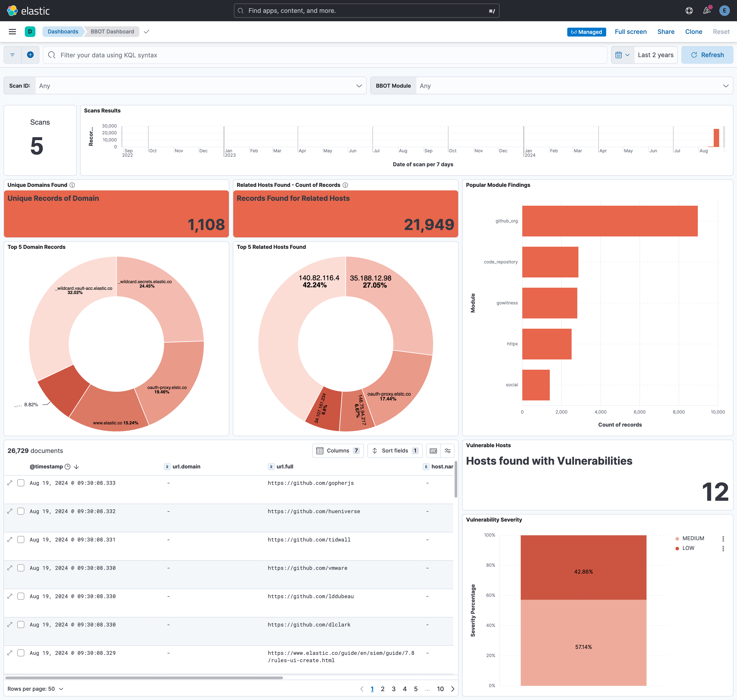Go to table page 3

coord(394,689)
